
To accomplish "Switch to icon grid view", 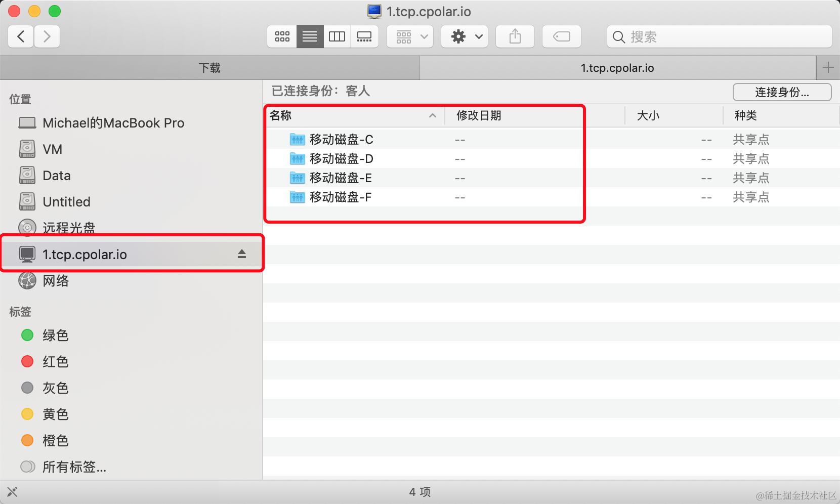I will pos(282,36).
